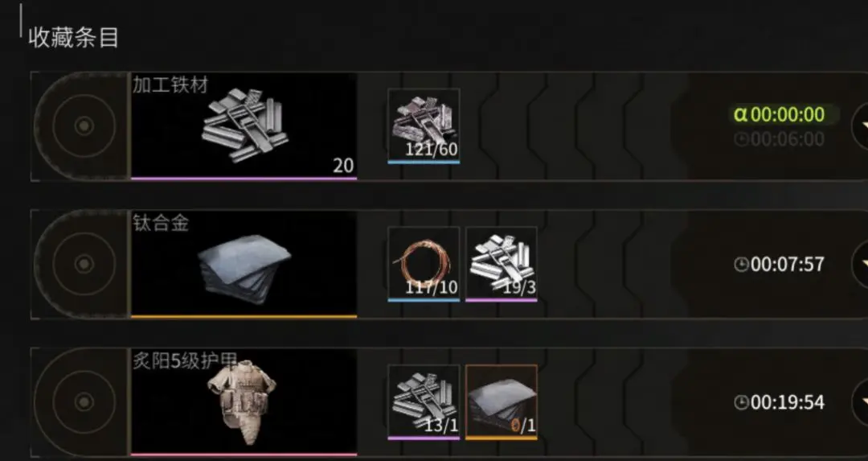Open the 收藏条目 favorites section heading
This screenshot has width=868, height=461.
click(73, 38)
